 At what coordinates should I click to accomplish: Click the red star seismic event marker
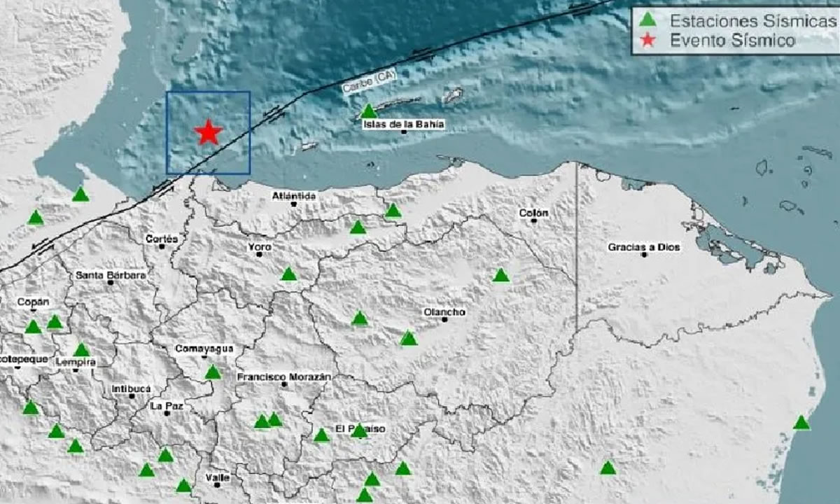click(208, 132)
